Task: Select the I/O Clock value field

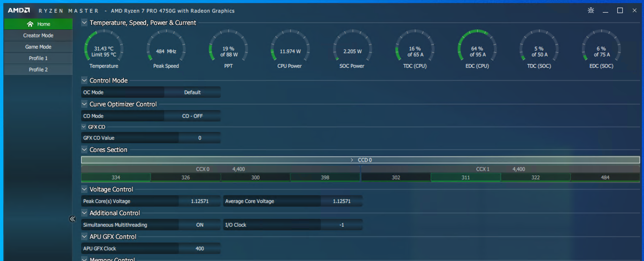Action: click(x=341, y=225)
